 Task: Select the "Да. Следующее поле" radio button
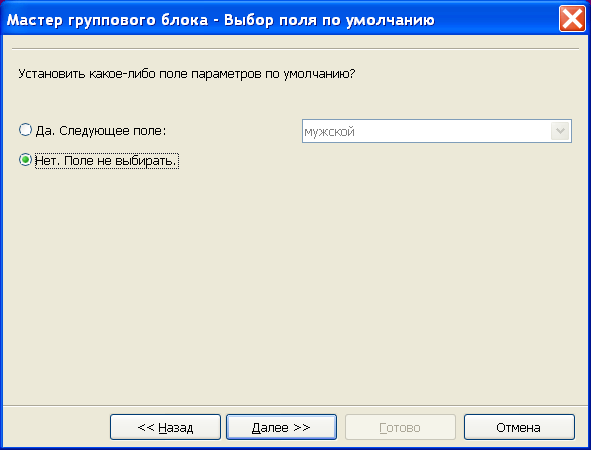click(25, 130)
